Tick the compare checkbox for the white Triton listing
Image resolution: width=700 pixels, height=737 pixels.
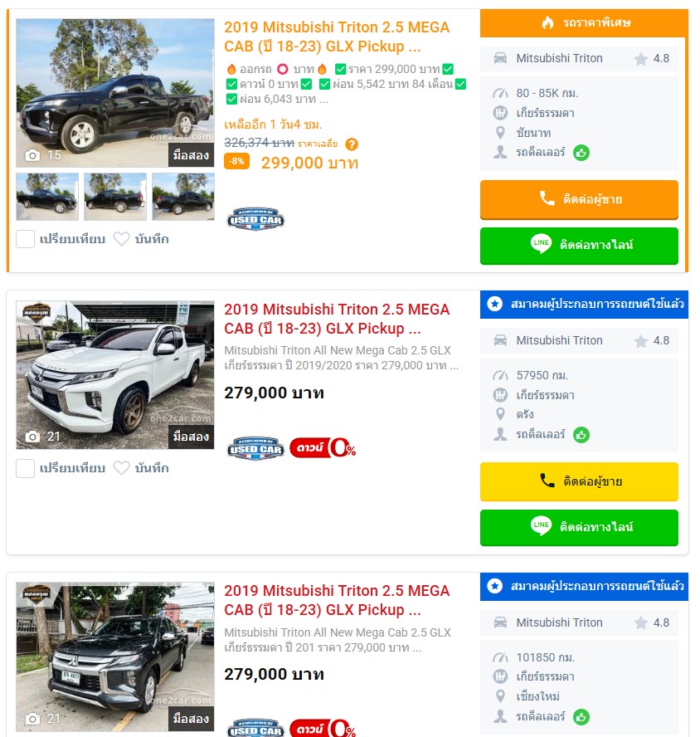(26, 468)
